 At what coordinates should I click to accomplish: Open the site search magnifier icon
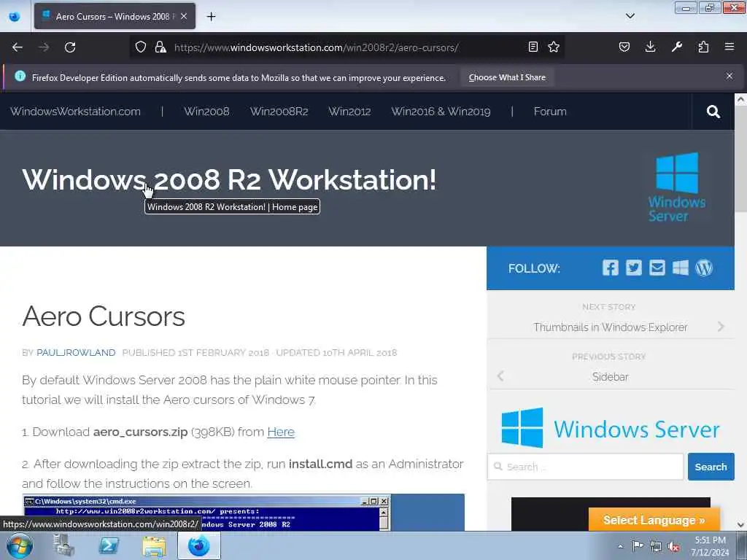[x=713, y=112]
